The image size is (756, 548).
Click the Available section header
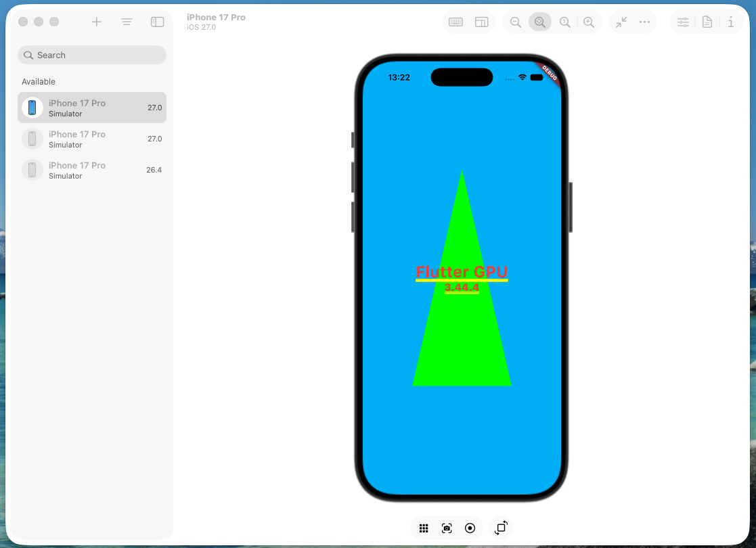pyautogui.click(x=39, y=81)
